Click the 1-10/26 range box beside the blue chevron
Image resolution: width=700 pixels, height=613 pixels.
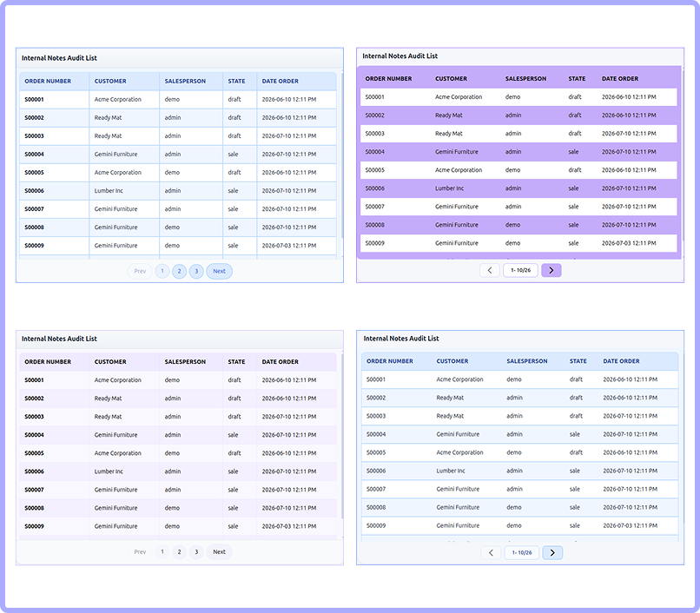522,553
